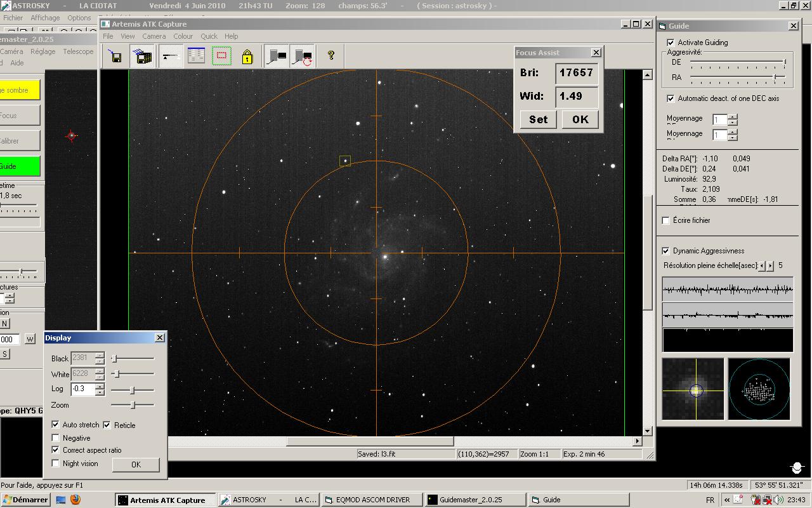Toggle Automatic deact. of one DEC axis
The width and height of the screenshot is (812, 508).
[x=671, y=98]
